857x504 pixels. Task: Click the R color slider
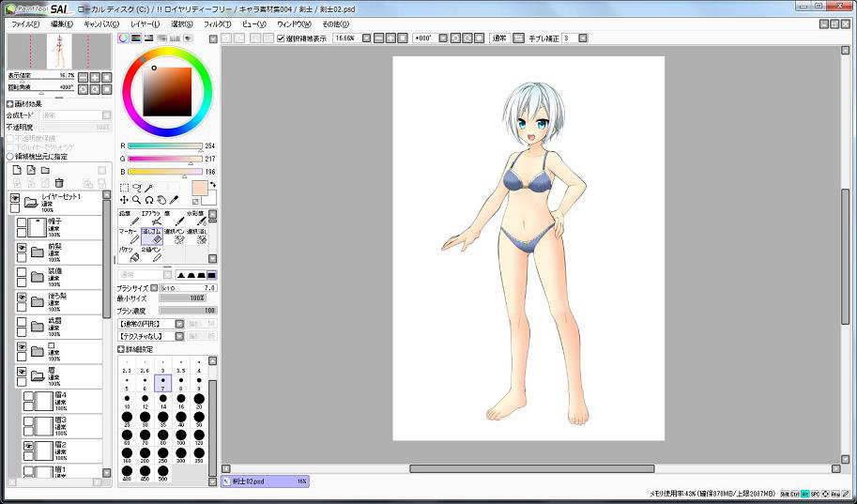(165, 146)
